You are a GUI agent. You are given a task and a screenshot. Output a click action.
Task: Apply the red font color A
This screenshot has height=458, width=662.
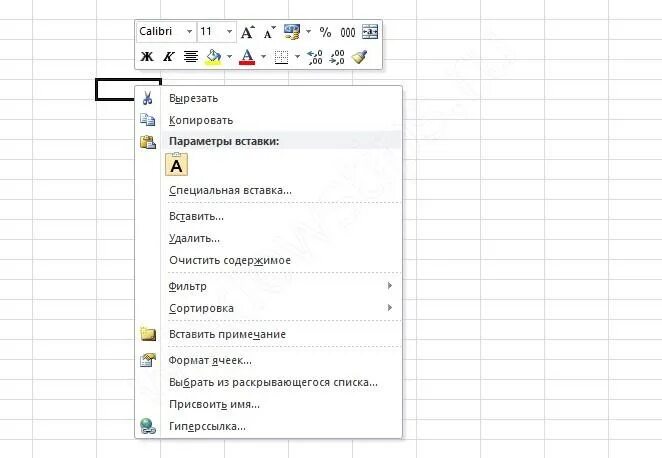[x=247, y=57]
